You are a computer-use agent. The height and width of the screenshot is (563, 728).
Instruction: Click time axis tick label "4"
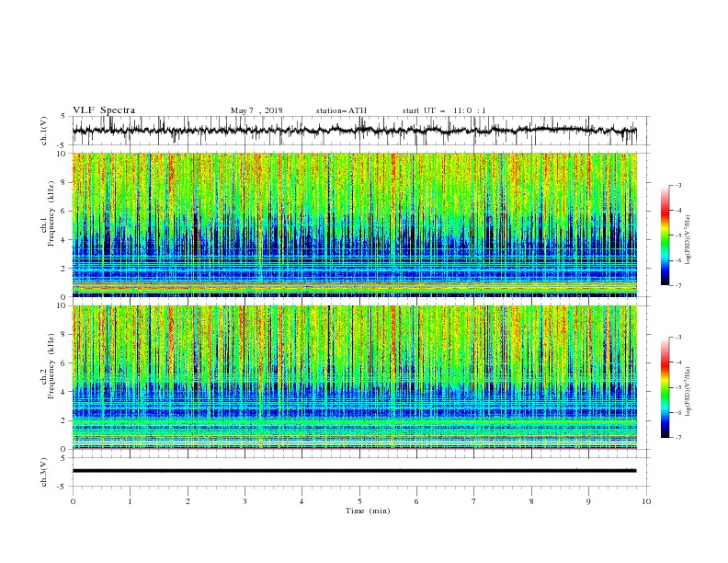301,501
